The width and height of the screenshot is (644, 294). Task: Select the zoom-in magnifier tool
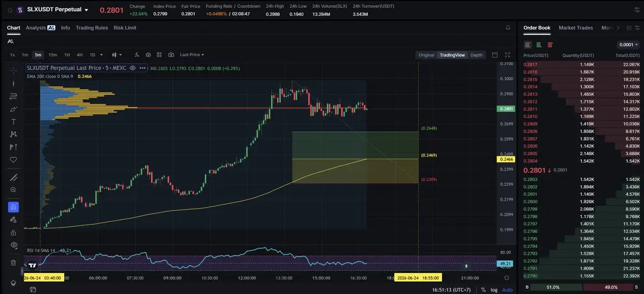coord(13,190)
